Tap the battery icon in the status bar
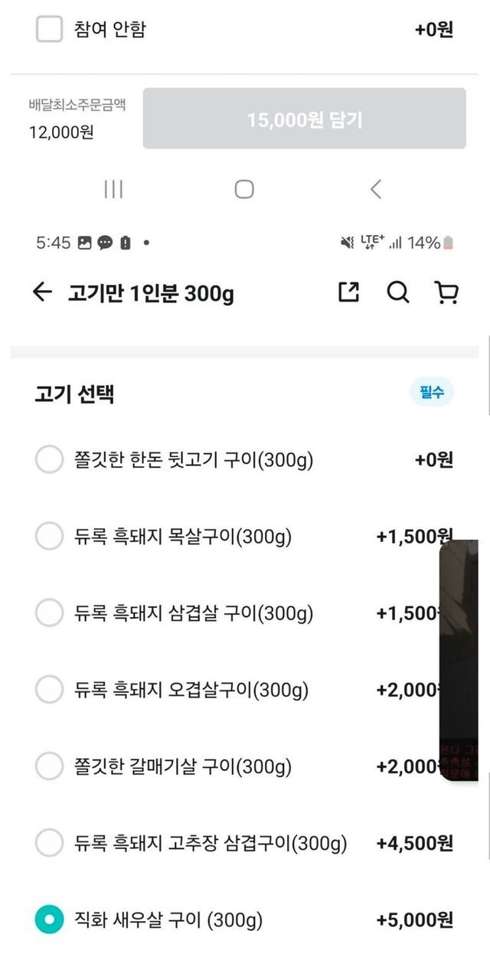490x980 pixels. point(448,243)
